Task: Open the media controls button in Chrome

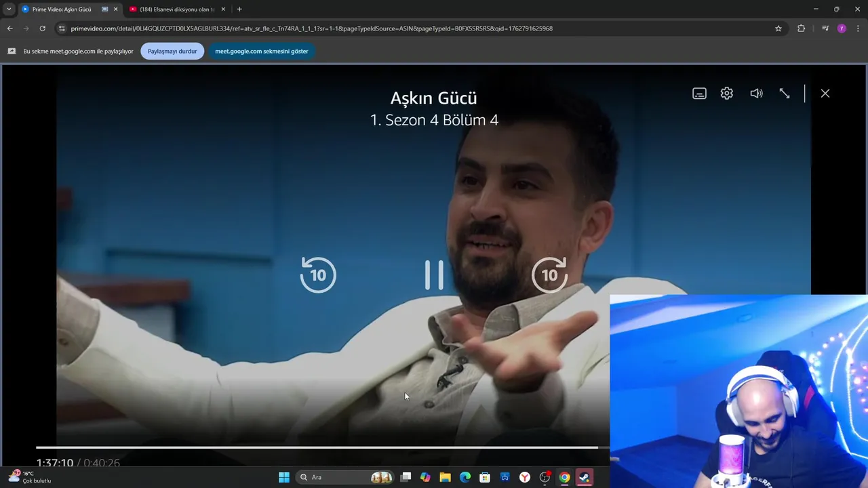Action: point(825,28)
